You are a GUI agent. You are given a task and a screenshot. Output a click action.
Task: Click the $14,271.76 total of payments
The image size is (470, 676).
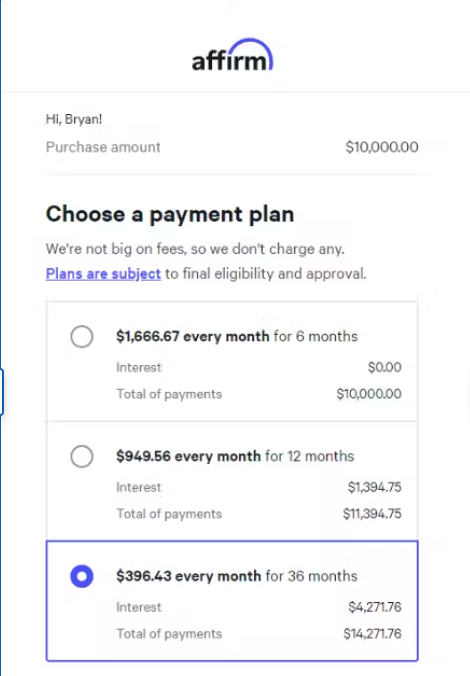point(372,633)
